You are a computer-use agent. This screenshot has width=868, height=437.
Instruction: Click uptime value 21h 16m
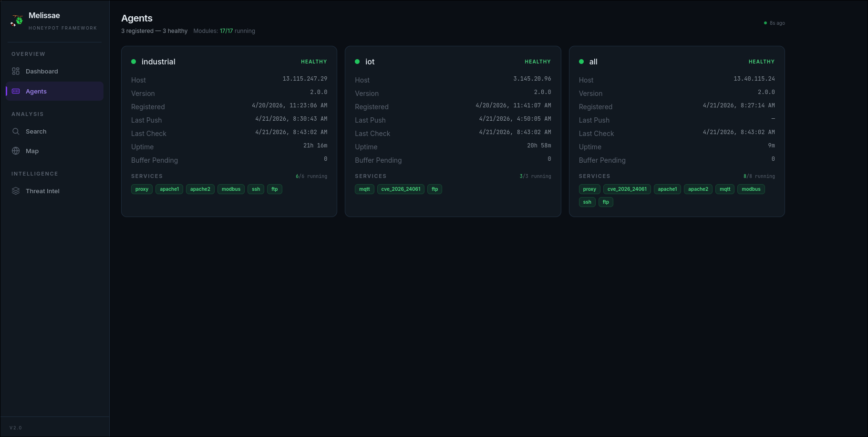[315, 146]
